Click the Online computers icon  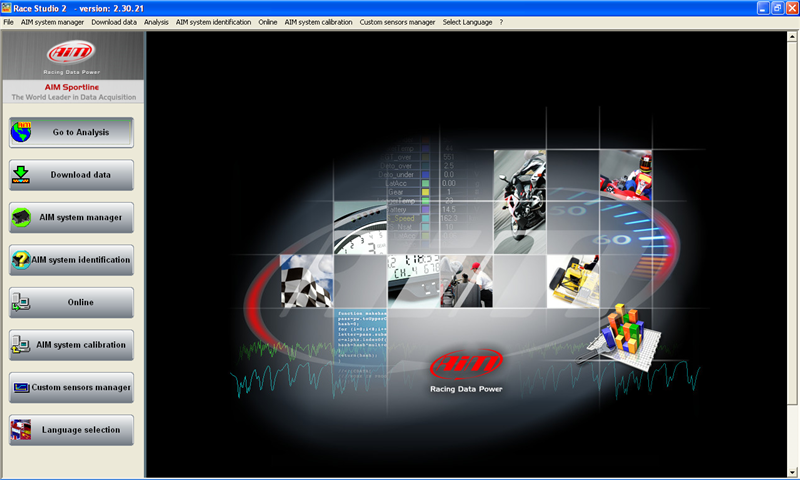[x=20, y=302]
